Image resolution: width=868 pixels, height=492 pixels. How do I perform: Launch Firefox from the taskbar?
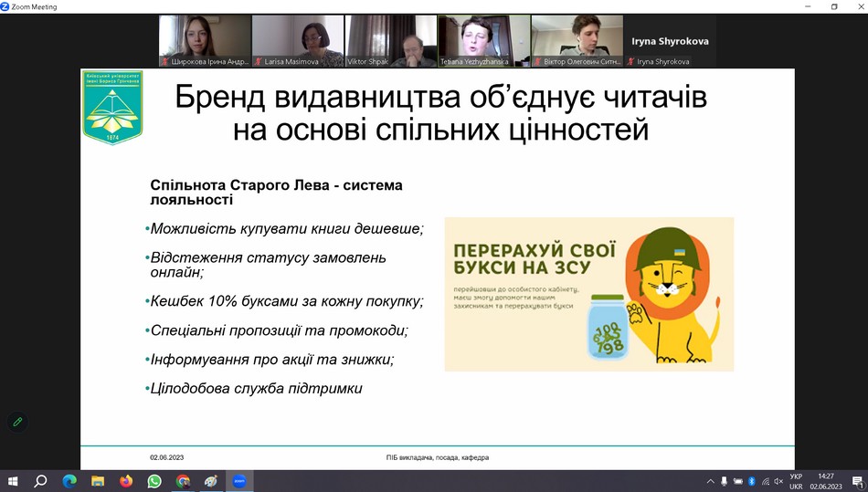tap(126, 481)
